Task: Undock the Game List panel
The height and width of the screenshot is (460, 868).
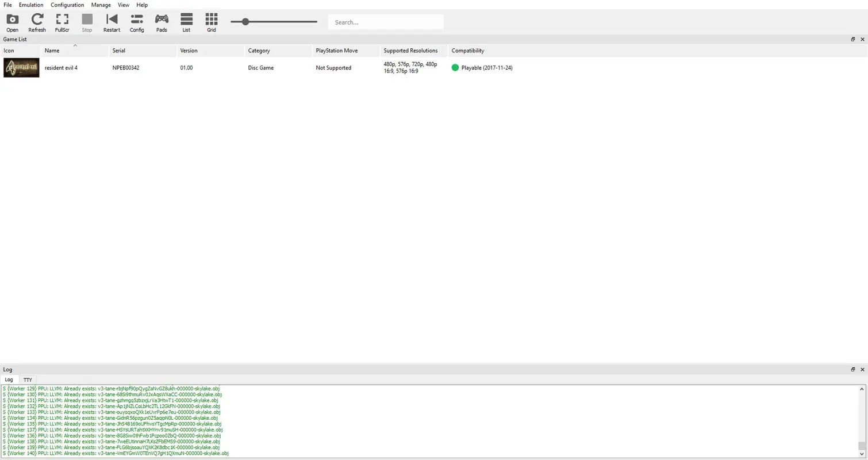Action: (852, 39)
